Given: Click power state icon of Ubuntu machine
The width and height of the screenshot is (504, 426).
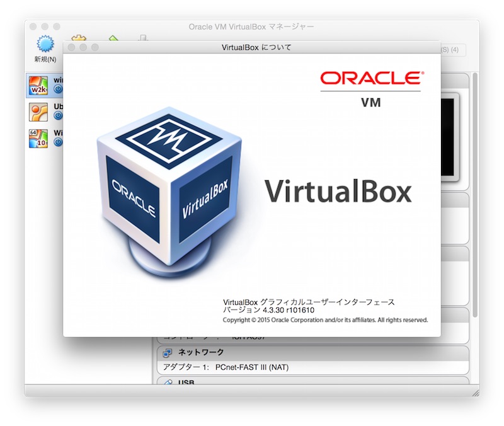Looking at the screenshot, I should [58, 115].
